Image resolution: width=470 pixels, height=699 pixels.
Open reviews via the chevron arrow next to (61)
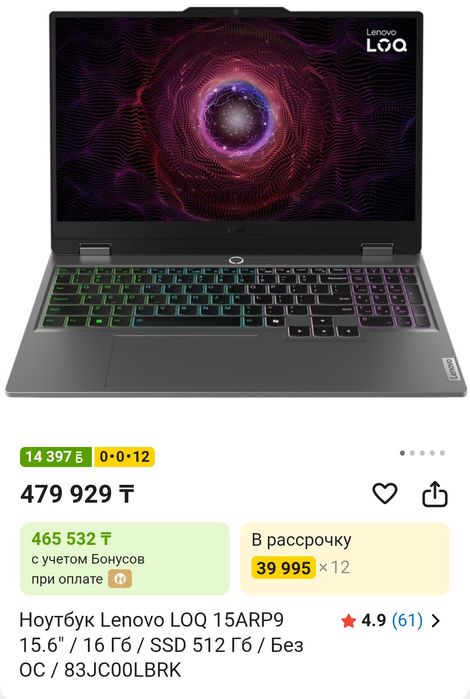tap(436, 621)
